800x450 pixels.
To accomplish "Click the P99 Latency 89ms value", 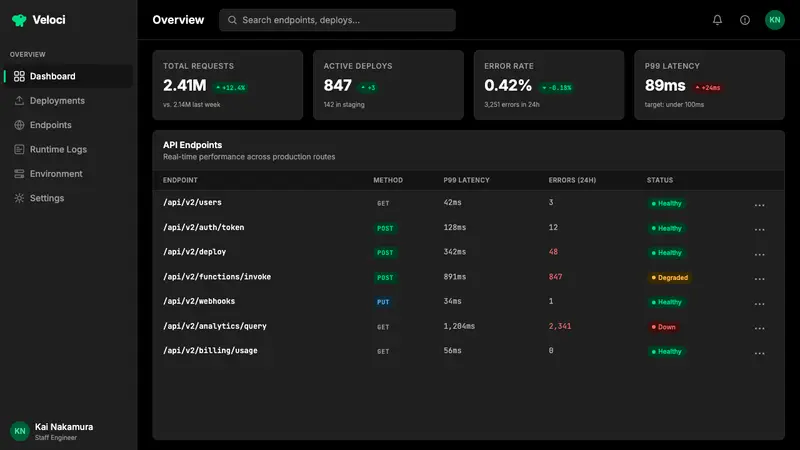I will 665,85.
